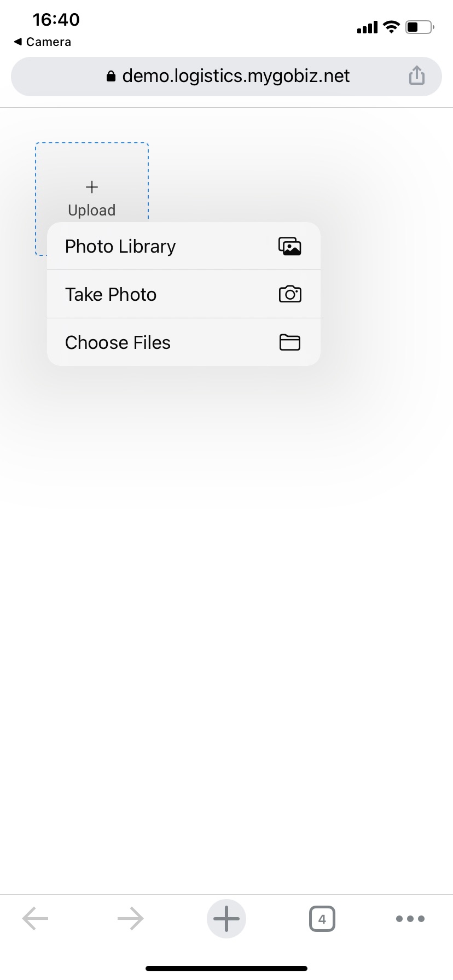The height and width of the screenshot is (980, 453).
Task: Show the open tabs switcher (4)
Action: pos(322,919)
